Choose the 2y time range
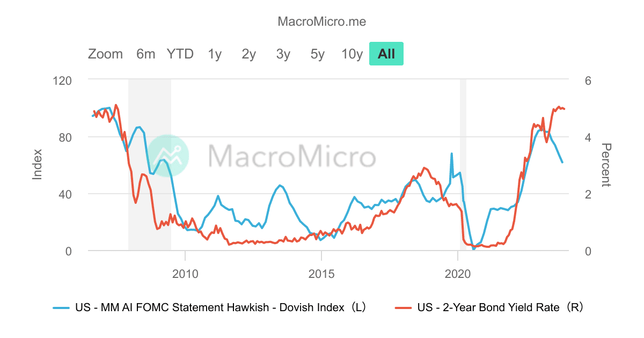Image resolution: width=644 pixels, height=338 pixels. point(248,54)
